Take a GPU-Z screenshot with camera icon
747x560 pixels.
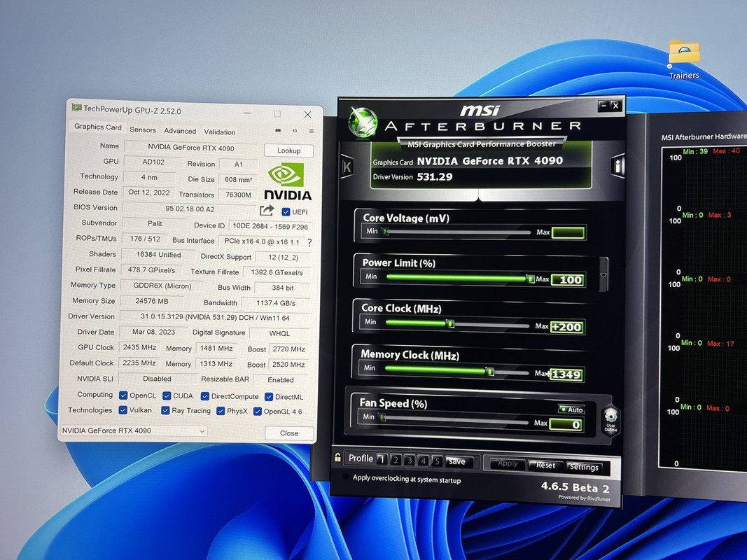(278, 130)
